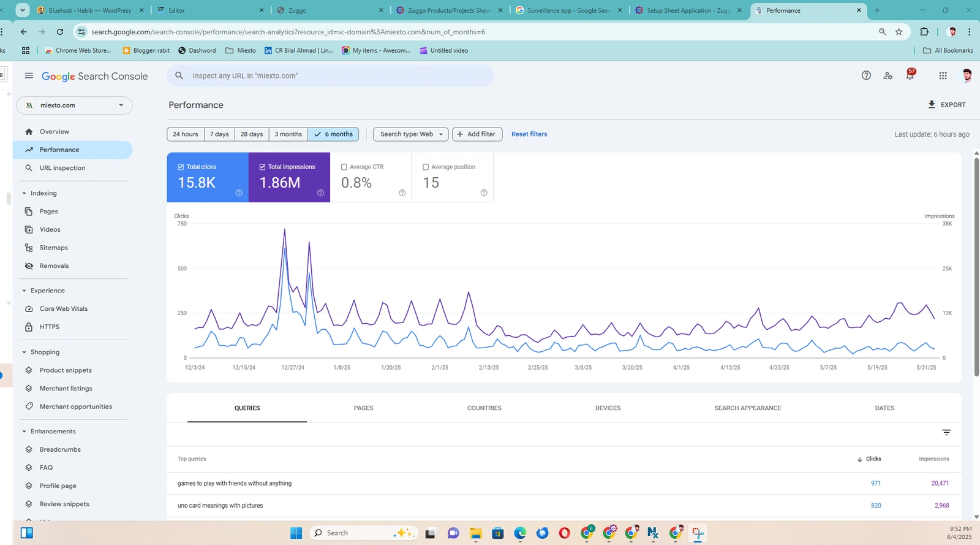The height and width of the screenshot is (545, 980).
Task: Open the Sitemaps report
Action: tap(73, 248)
